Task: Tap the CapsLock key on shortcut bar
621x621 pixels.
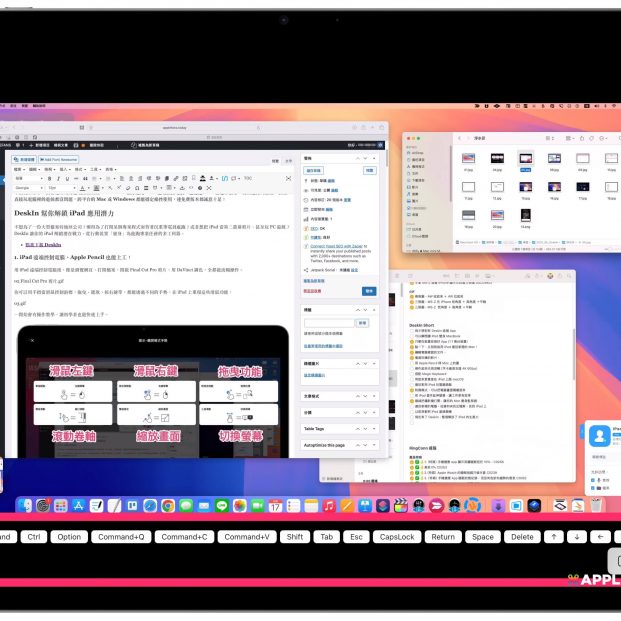Action: (397, 537)
